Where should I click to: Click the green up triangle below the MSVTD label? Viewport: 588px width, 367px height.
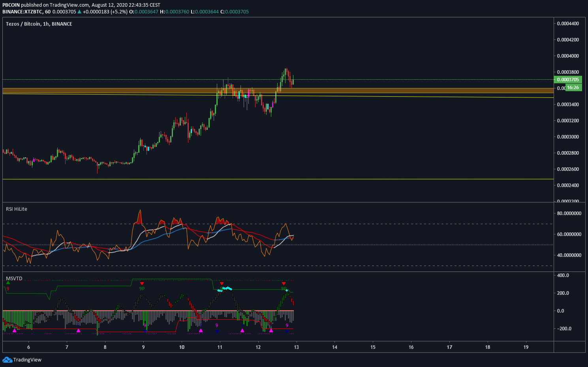click(8, 283)
